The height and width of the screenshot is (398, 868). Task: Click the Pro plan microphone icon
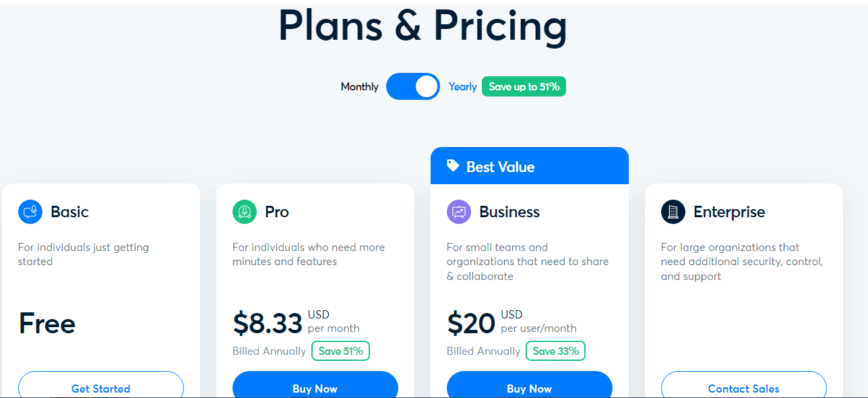tap(245, 212)
